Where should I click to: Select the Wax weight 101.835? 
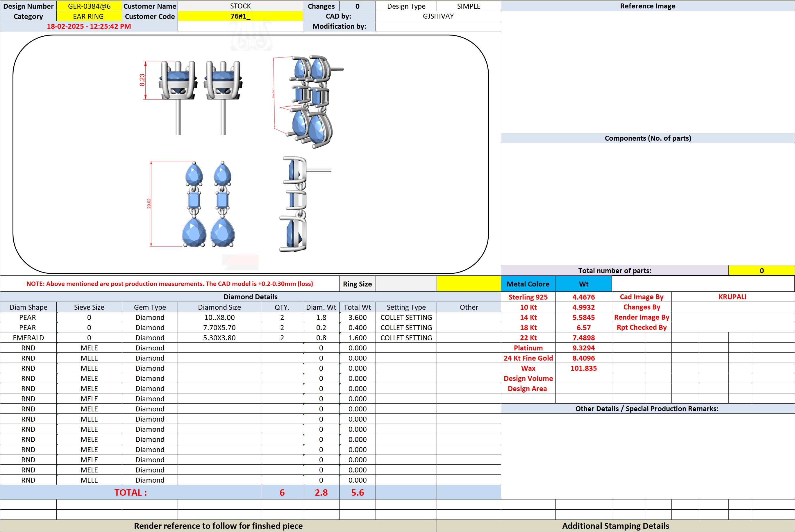pyautogui.click(x=583, y=368)
